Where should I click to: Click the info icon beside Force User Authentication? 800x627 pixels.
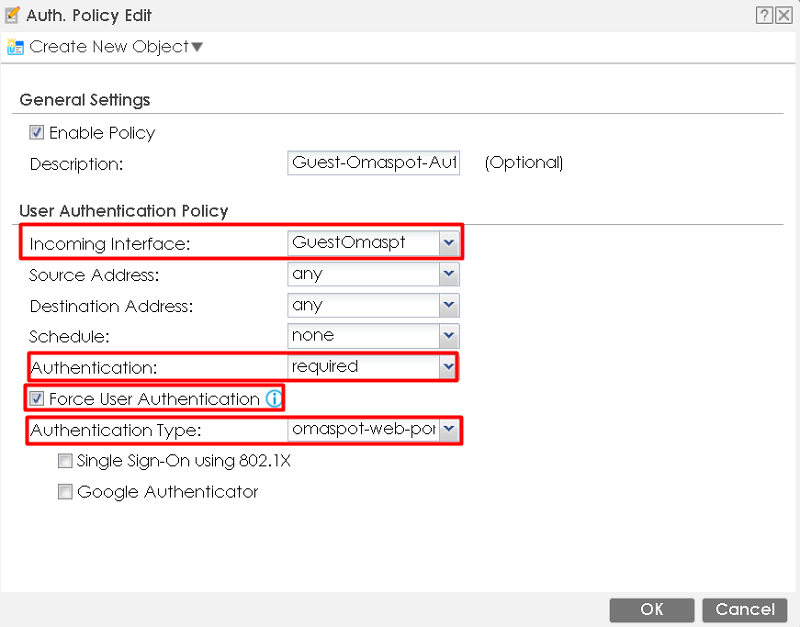click(x=273, y=399)
